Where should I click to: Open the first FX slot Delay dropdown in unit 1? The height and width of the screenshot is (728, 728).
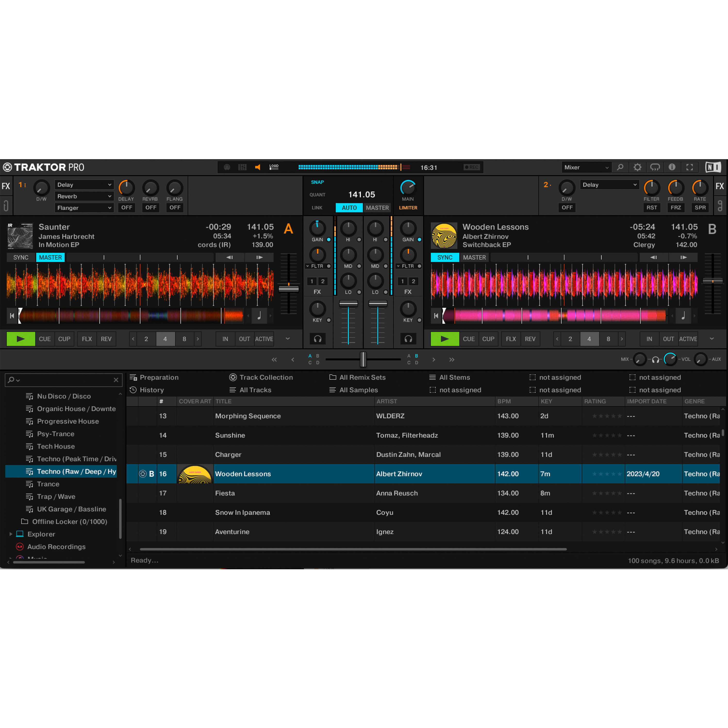(x=84, y=185)
